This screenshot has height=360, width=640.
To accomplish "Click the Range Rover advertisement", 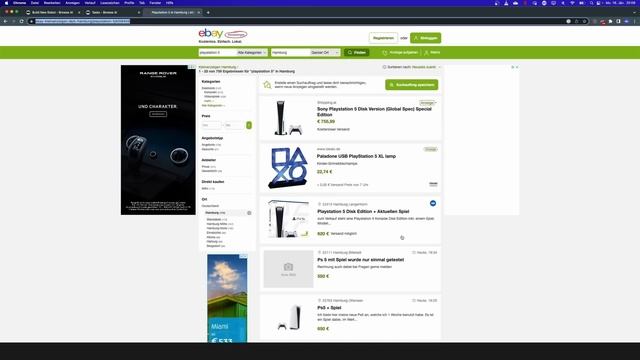I will point(158,140).
